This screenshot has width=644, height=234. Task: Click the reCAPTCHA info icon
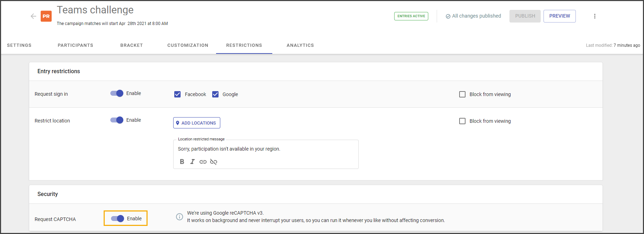pyautogui.click(x=180, y=217)
